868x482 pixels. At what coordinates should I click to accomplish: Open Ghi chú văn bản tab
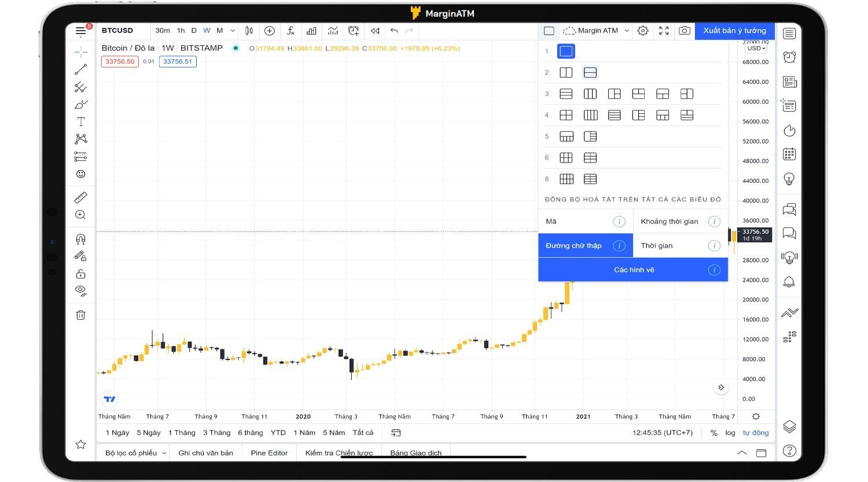(205, 453)
